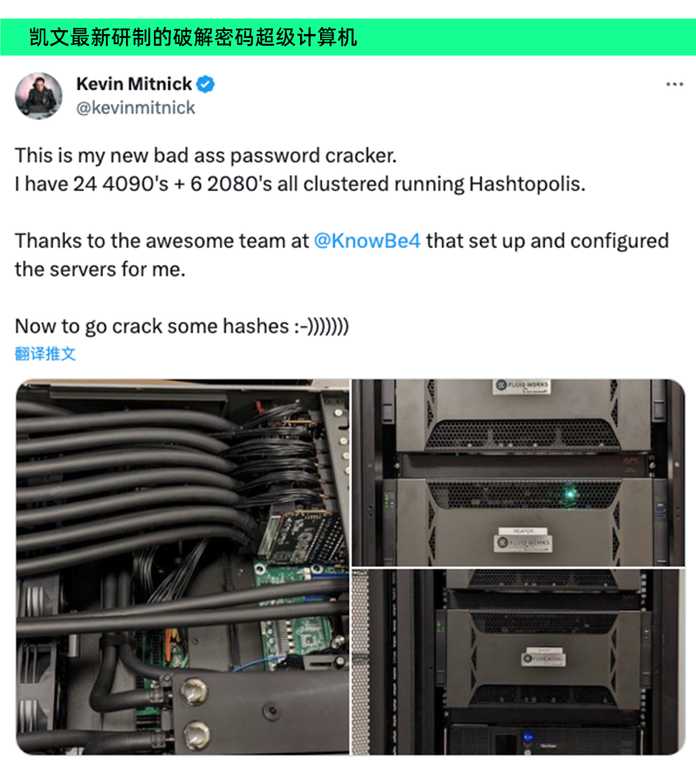Open the three-dot more options menu
The width and height of the screenshot is (696, 762).
674,85
